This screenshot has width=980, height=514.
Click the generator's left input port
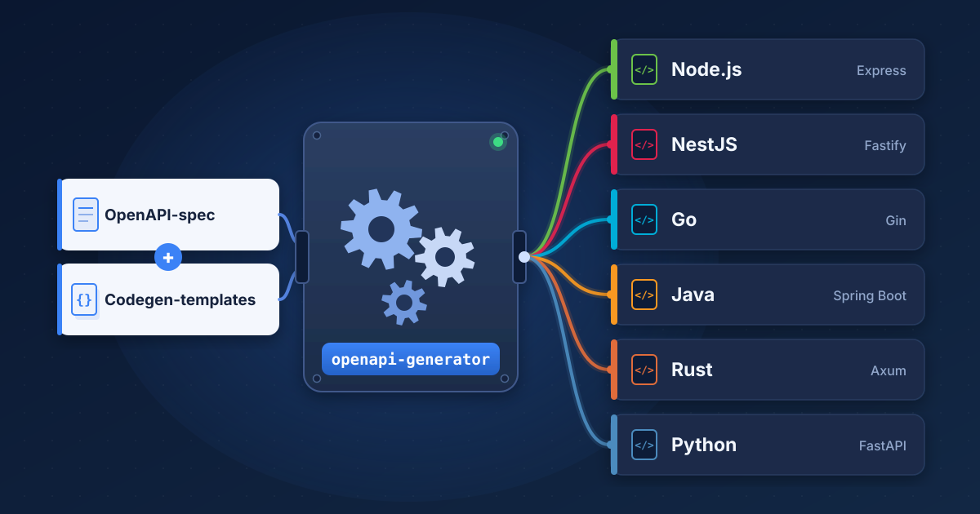click(x=302, y=257)
